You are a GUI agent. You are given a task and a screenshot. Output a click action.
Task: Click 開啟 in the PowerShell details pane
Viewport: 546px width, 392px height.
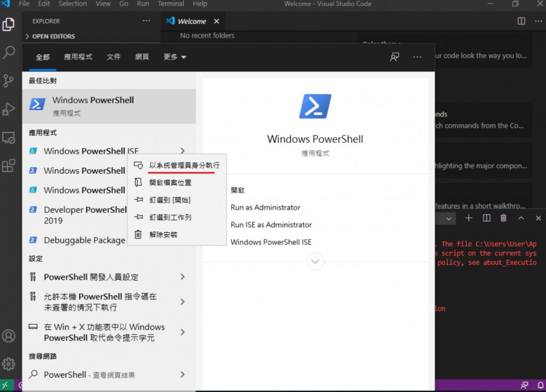(237, 190)
